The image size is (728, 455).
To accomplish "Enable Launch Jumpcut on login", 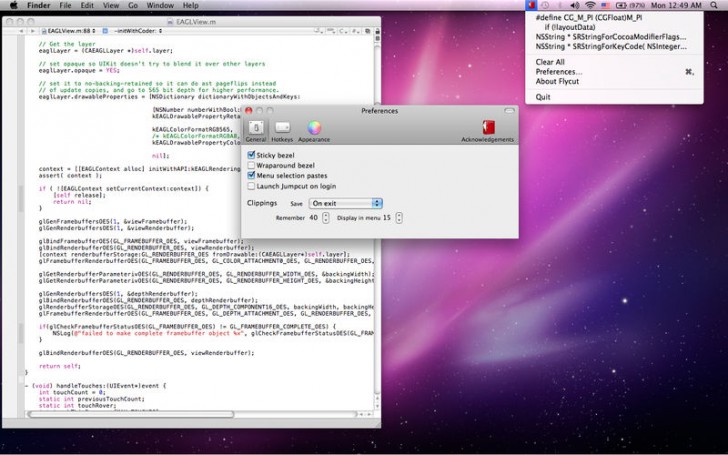I will tap(251, 186).
